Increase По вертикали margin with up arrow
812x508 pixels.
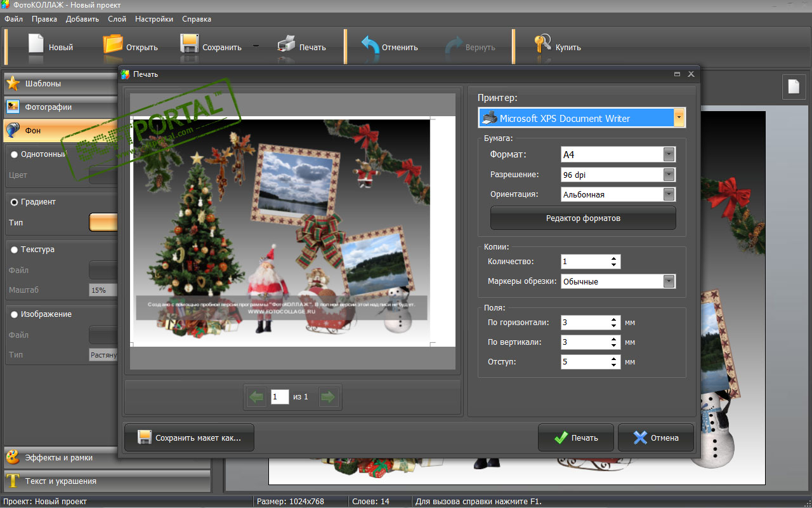[x=614, y=339]
